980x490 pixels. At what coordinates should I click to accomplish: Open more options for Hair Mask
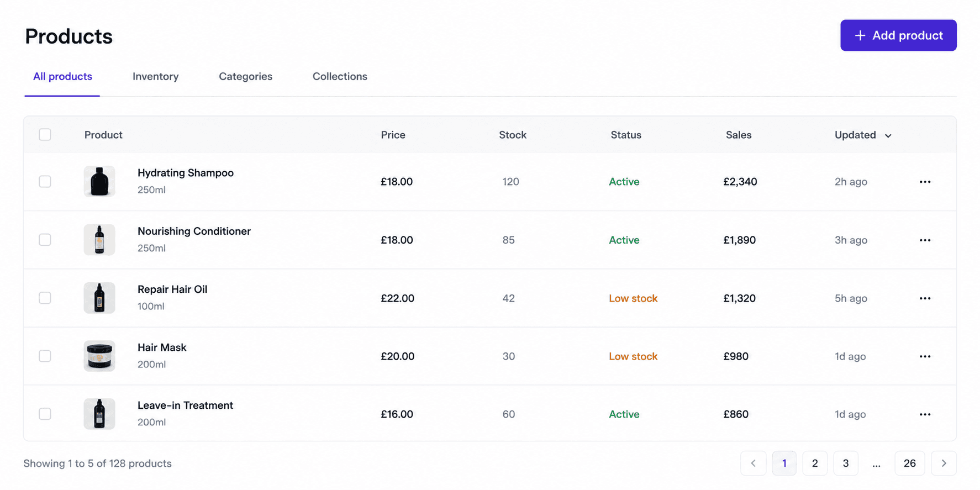click(925, 356)
